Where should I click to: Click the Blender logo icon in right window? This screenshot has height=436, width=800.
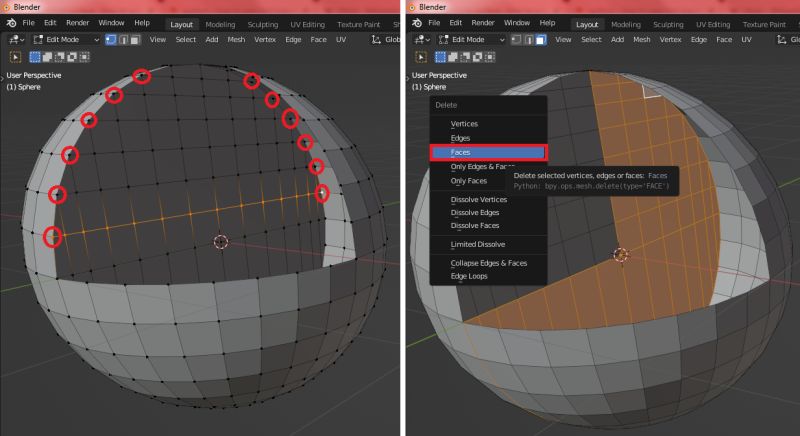[417, 23]
